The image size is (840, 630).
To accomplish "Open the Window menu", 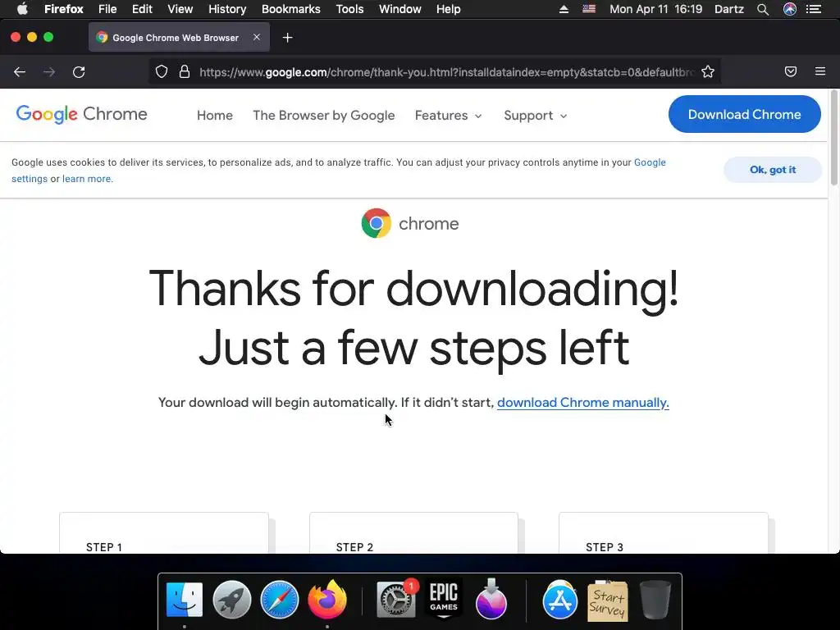I will 400,9.
